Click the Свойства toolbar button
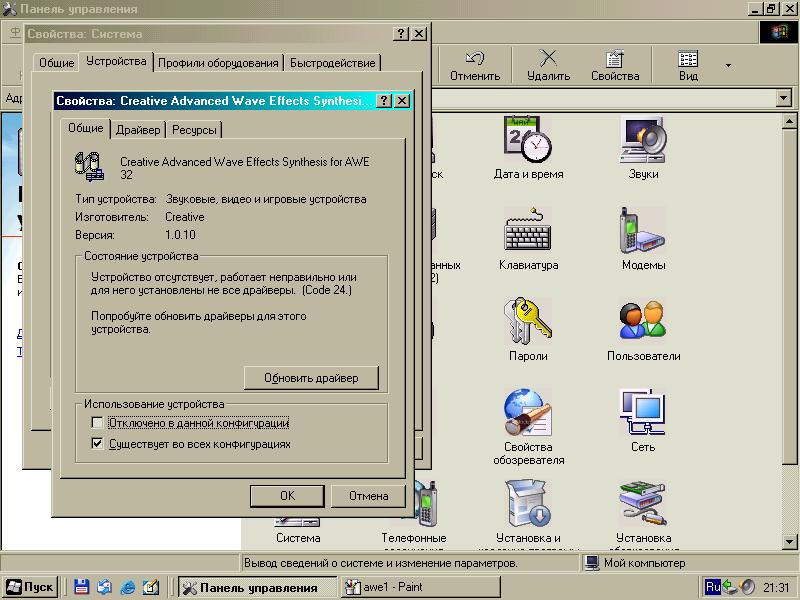Screen dimensions: 800x600 click(x=615, y=65)
